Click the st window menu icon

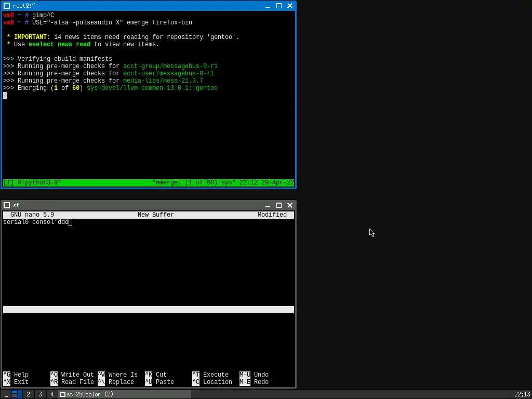(x=6, y=205)
